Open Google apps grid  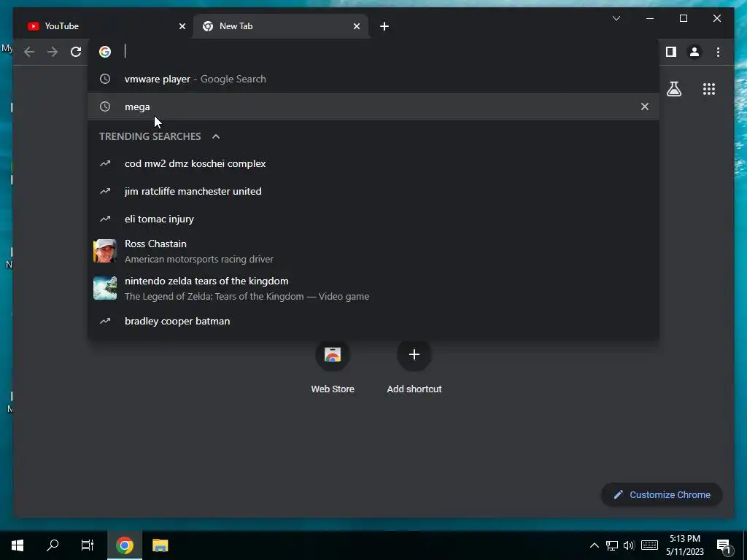click(x=709, y=89)
